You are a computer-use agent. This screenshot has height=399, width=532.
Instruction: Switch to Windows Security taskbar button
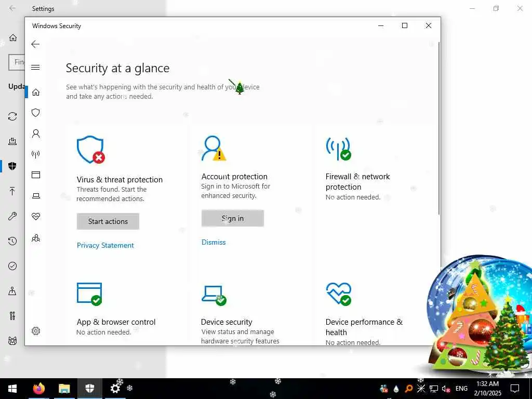pos(89,389)
